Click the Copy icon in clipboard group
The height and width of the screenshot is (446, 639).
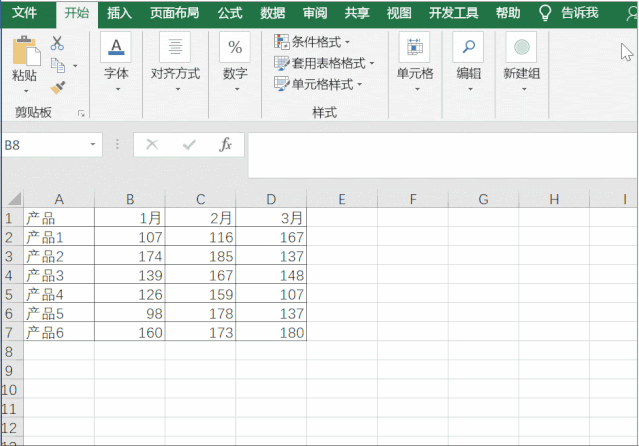click(x=58, y=65)
